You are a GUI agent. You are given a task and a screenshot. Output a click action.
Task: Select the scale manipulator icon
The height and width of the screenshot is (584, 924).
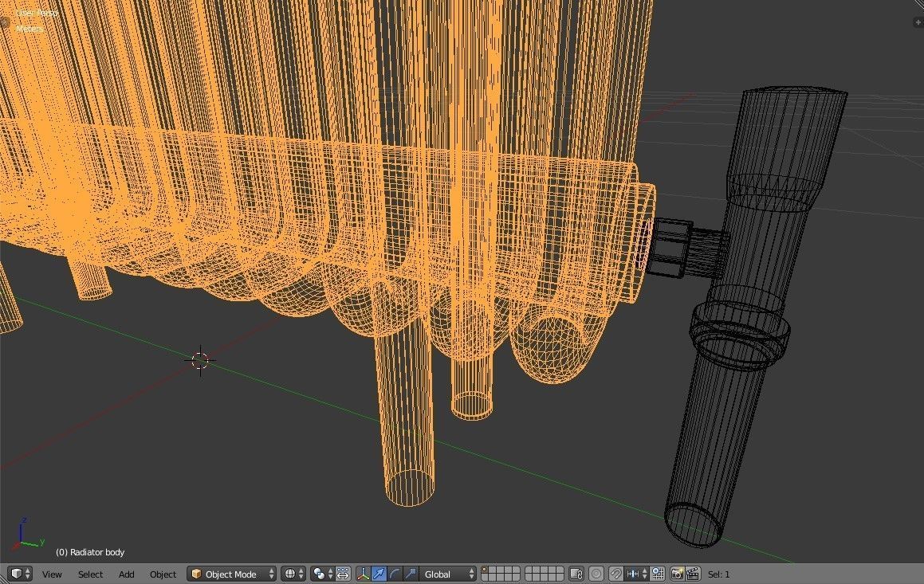pos(411,574)
